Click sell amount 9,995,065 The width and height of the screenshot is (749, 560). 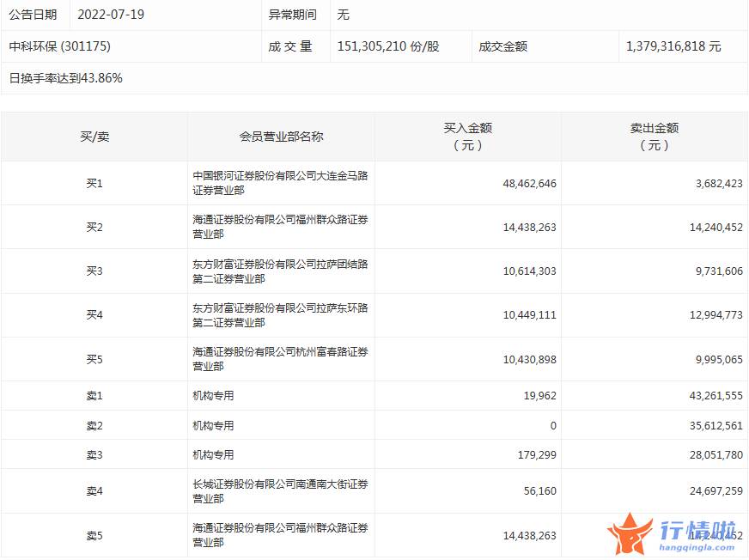[719, 359]
